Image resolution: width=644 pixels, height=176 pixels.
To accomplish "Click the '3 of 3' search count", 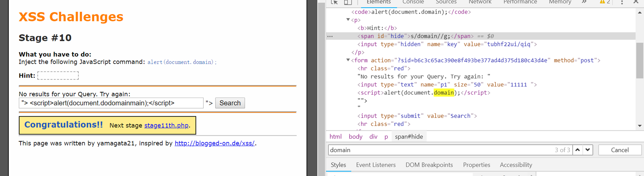I will 562,150.
